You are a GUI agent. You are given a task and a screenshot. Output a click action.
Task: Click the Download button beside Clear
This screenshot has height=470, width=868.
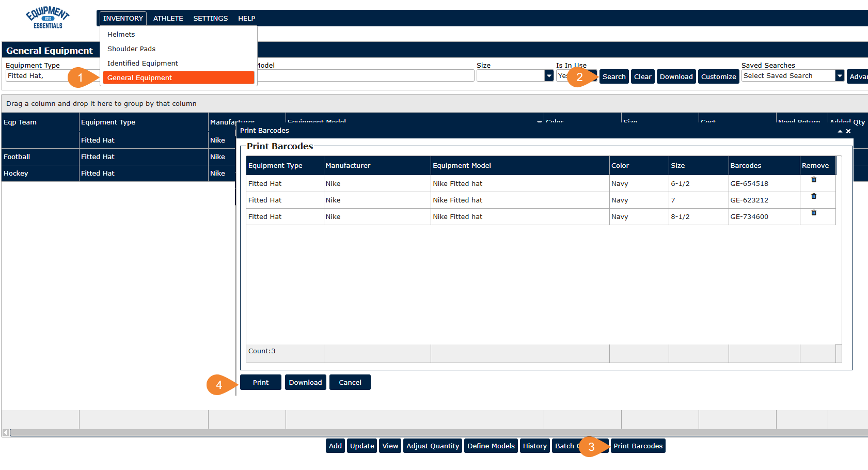[x=676, y=76]
